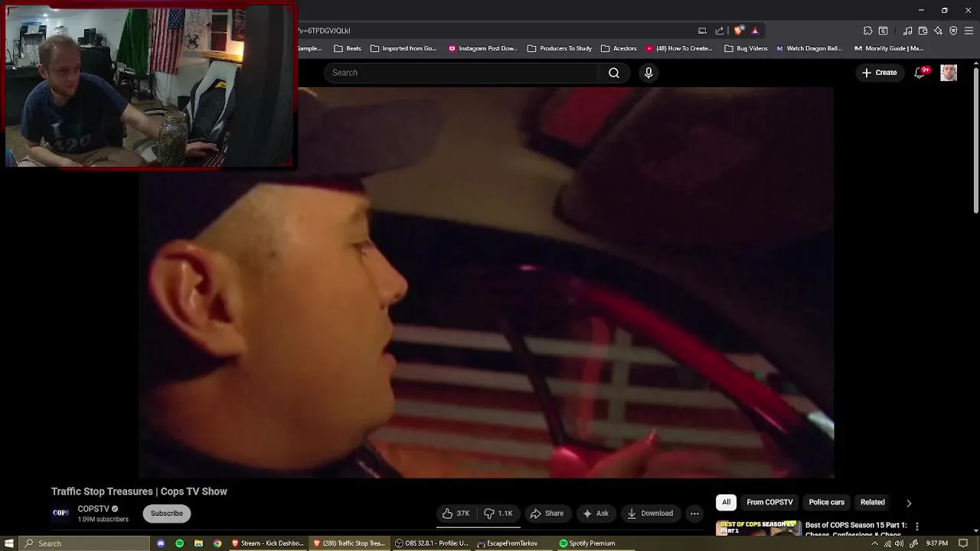Open the browser extensions puzzle icon
Screen dimensions: 980x551
(867, 31)
